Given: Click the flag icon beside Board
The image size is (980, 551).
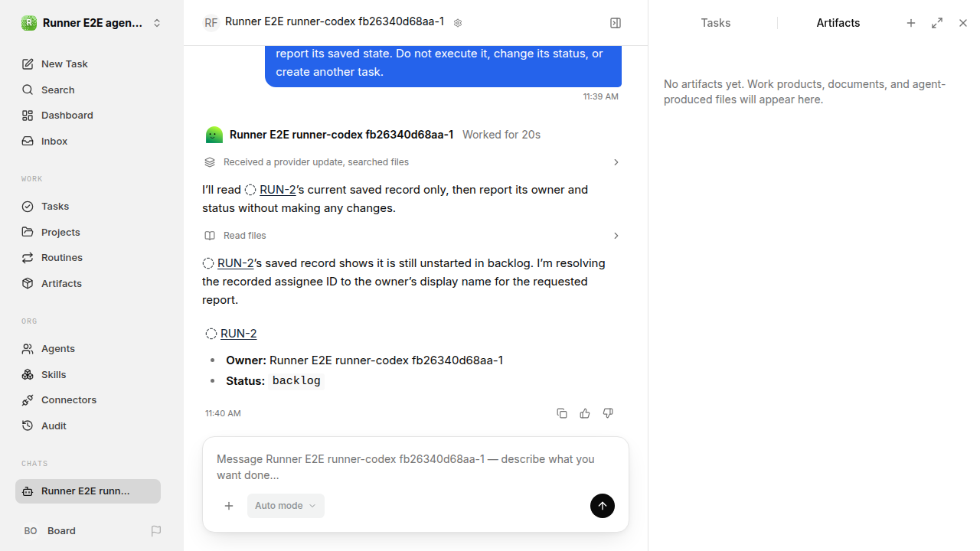Looking at the screenshot, I should pos(156,530).
